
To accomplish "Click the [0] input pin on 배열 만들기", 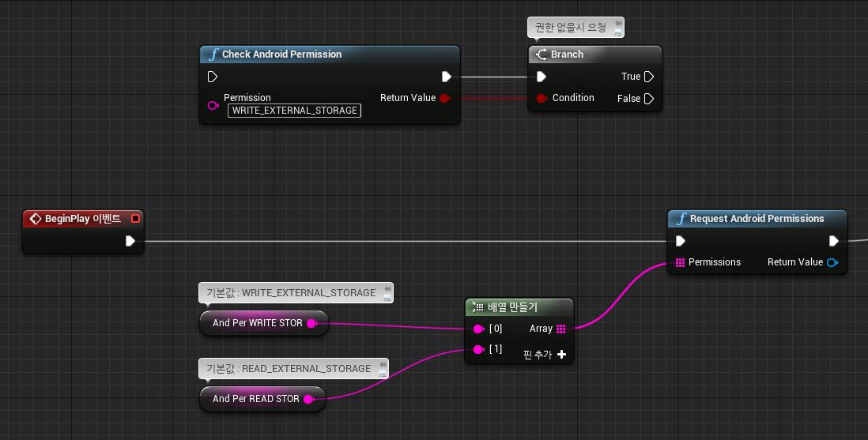I will tap(479, 329).
